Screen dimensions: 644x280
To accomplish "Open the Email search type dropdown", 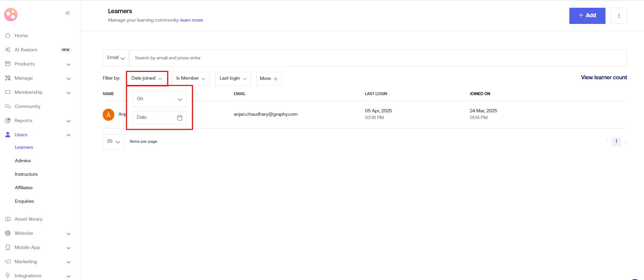I will tap(116, 58).
